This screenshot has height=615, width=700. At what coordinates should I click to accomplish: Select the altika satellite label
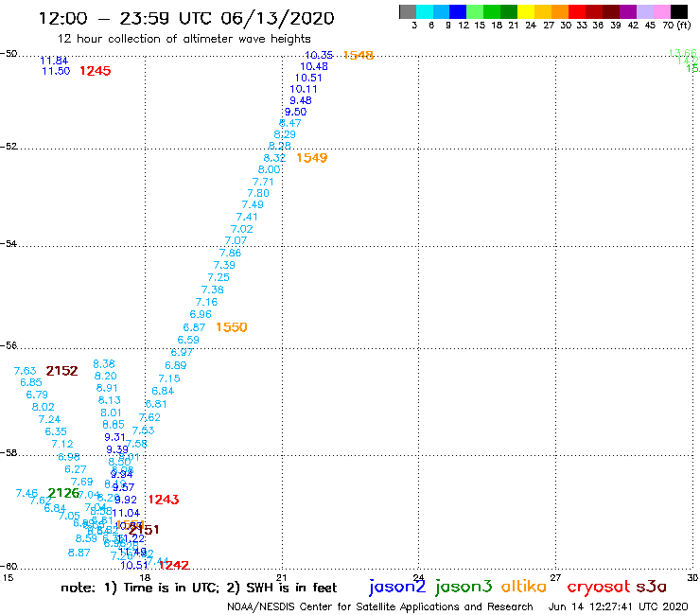[523, 586]
